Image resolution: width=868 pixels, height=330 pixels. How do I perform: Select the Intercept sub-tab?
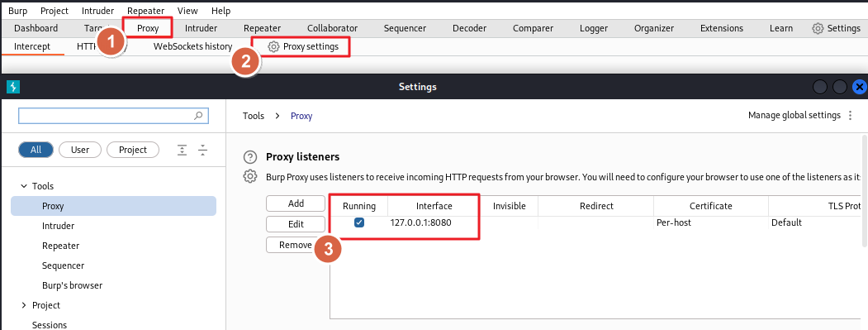point(32,46)
